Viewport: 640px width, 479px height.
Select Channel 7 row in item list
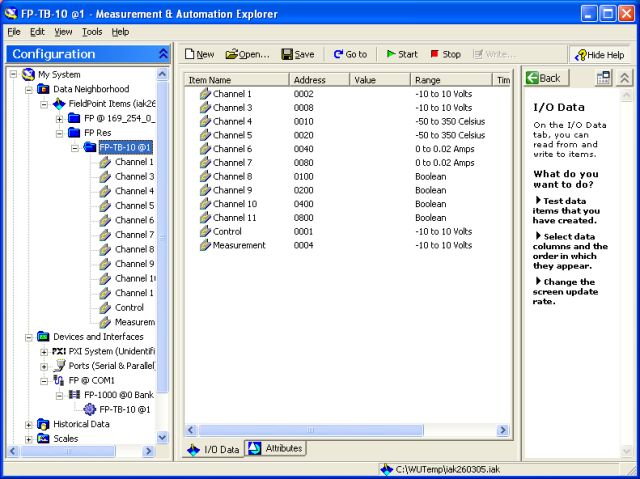347,163
